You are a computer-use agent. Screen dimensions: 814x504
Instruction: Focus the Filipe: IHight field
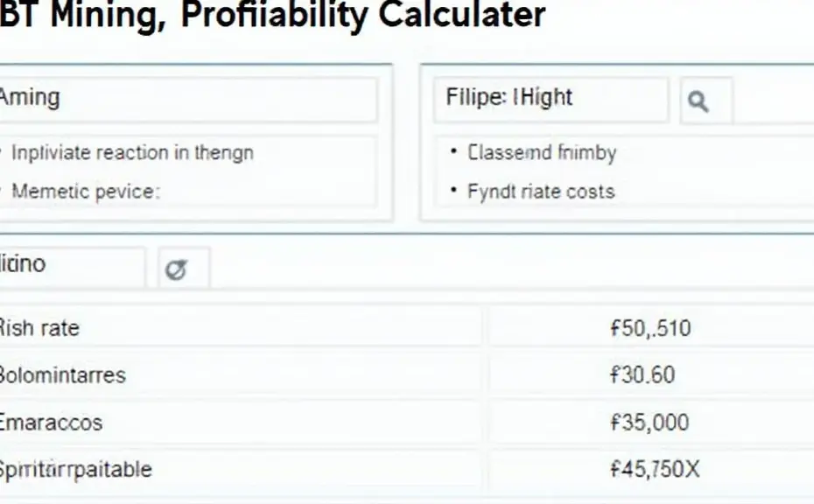(x=551, y=99)
